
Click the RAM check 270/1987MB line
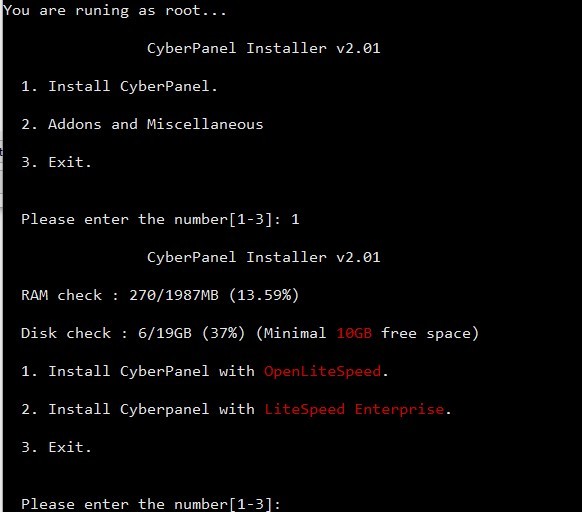coord(160,296)
